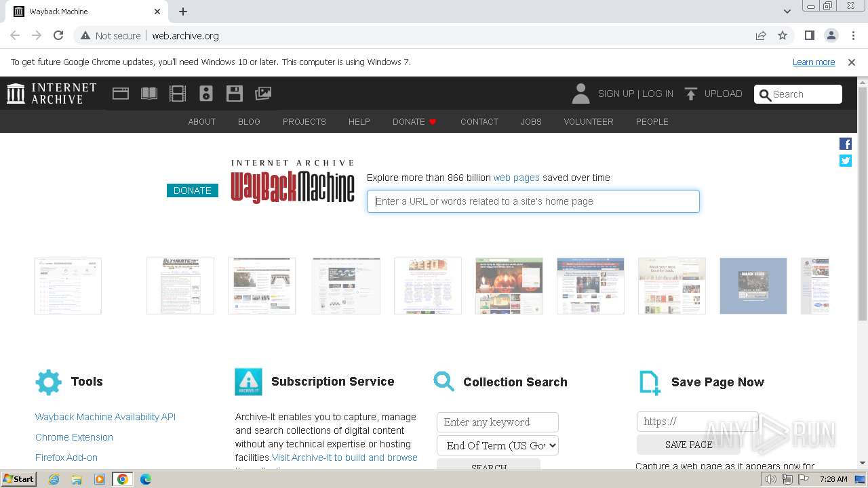This screenshot has height=488, width=868.
Task: Open Windows Start menu
Action: [18, 479]
